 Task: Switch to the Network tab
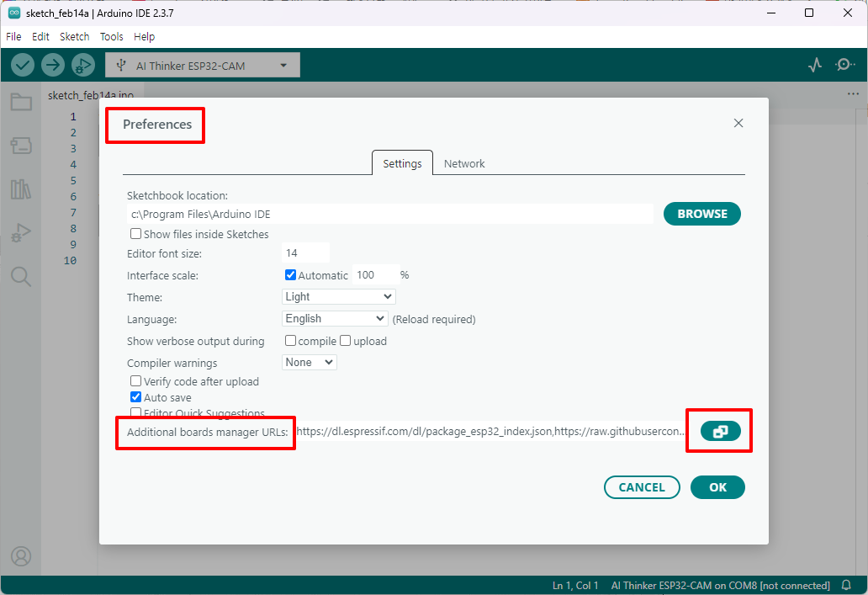coord(464,163)
